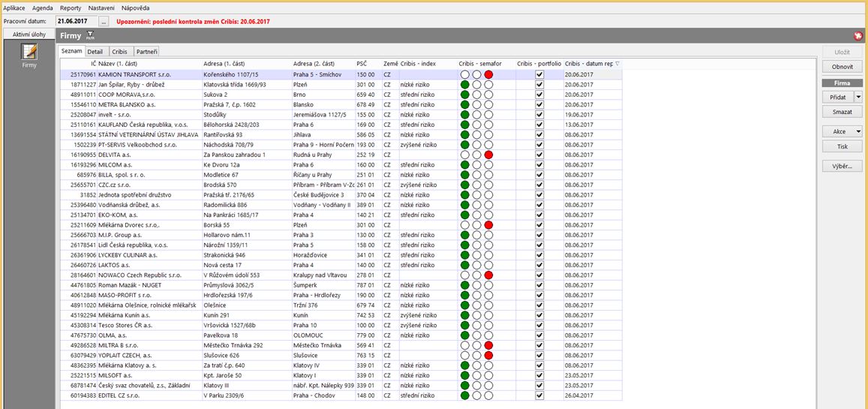868x409 pixels.
Task: Select the Jednota spotřební družstvo row
Action: pos(341,195)
